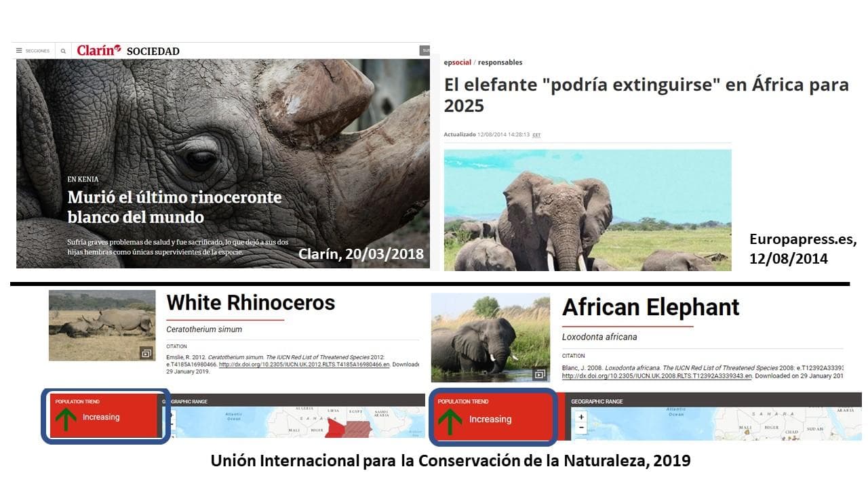868x488 pixels.
Task: Open gallery icon on African Elephant photo
Action: tap(540, 373)
